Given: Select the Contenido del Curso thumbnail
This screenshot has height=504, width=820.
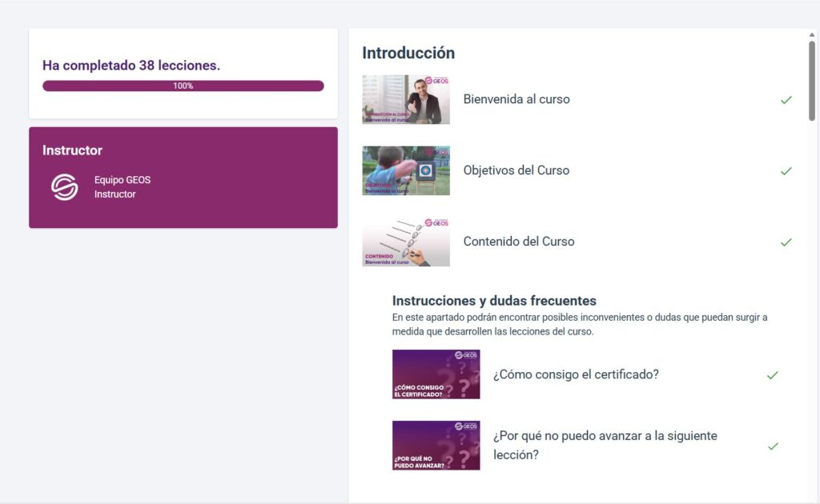Looking at the screenshot, I should pos(406,242).
